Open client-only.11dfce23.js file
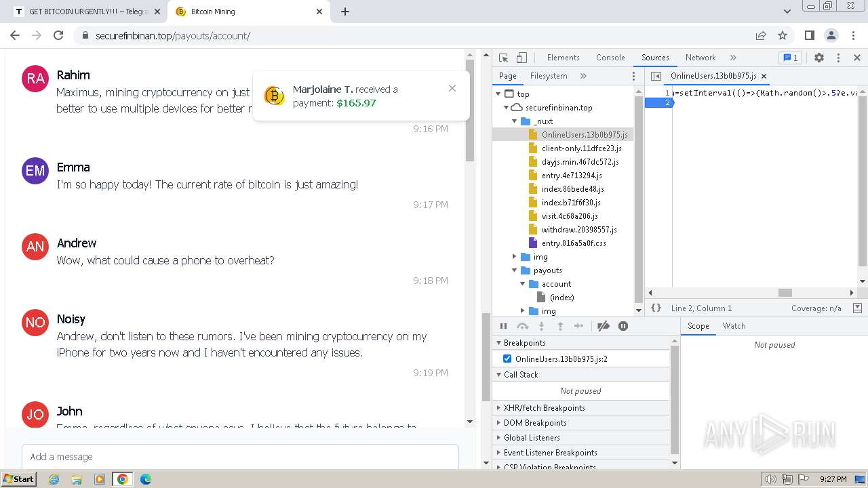868x488 pixels. 581,148
